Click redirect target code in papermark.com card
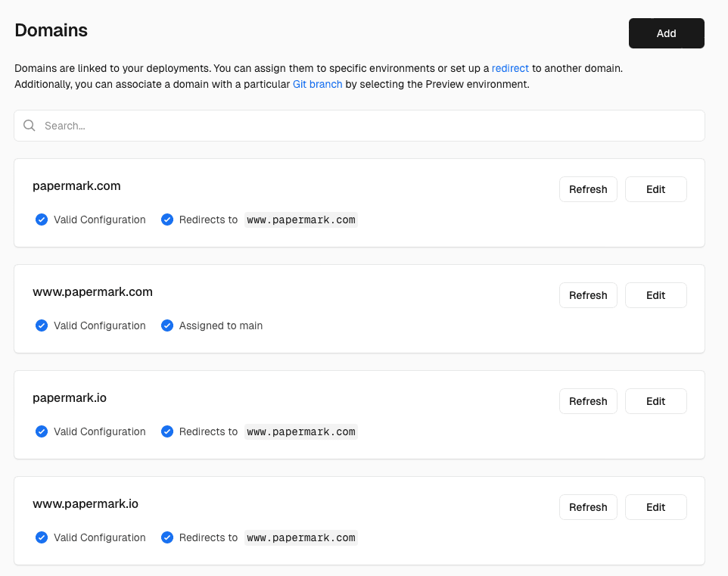The image size is (728, 576). pyautogui.click(x=301, y=220)
